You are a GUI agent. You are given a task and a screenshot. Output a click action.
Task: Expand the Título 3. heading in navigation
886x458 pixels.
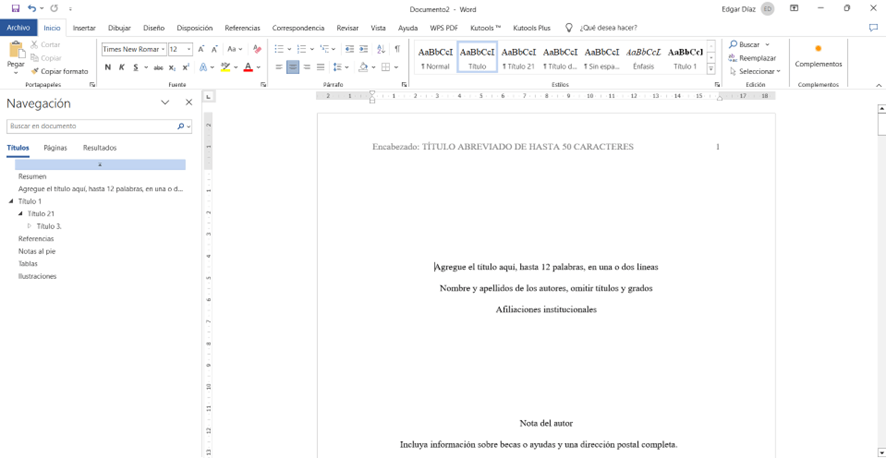(x=30, y=226)
